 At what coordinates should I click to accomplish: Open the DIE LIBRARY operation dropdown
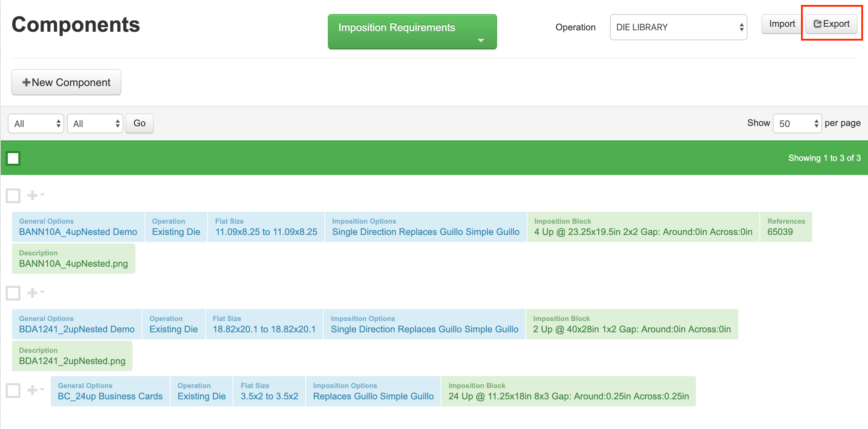[x=678, y=27]
